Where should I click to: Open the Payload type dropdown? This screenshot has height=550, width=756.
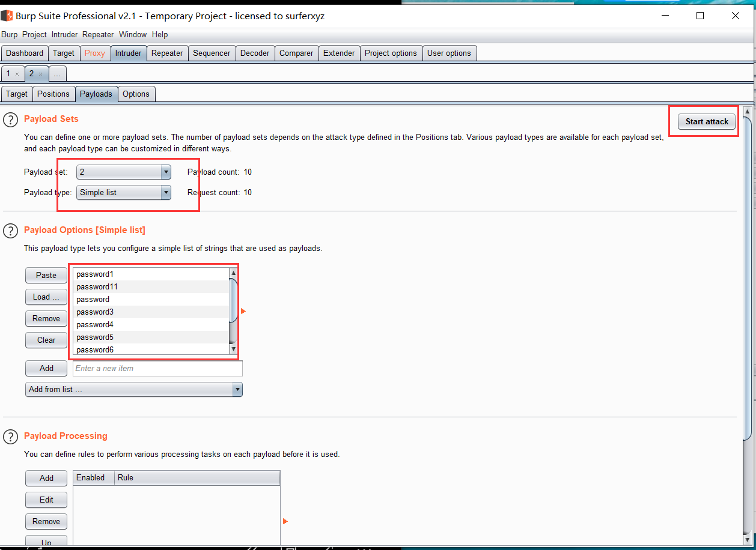point(124,193)
